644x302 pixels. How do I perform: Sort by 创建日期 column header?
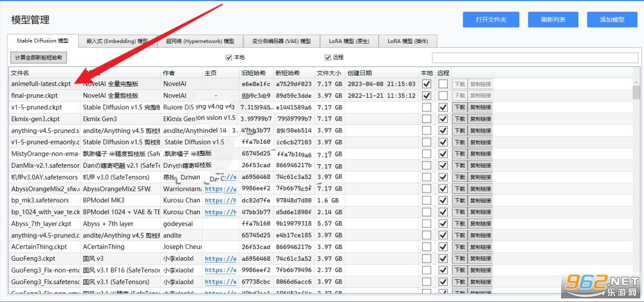click(382, 73)
